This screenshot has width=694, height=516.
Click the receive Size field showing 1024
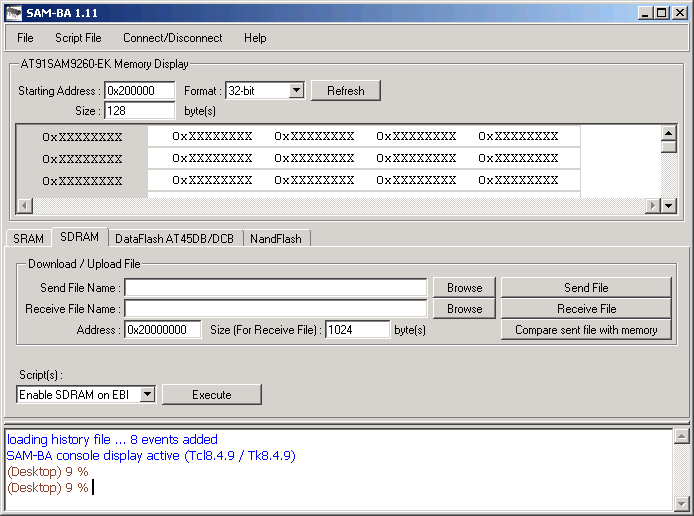pos(358,330)
